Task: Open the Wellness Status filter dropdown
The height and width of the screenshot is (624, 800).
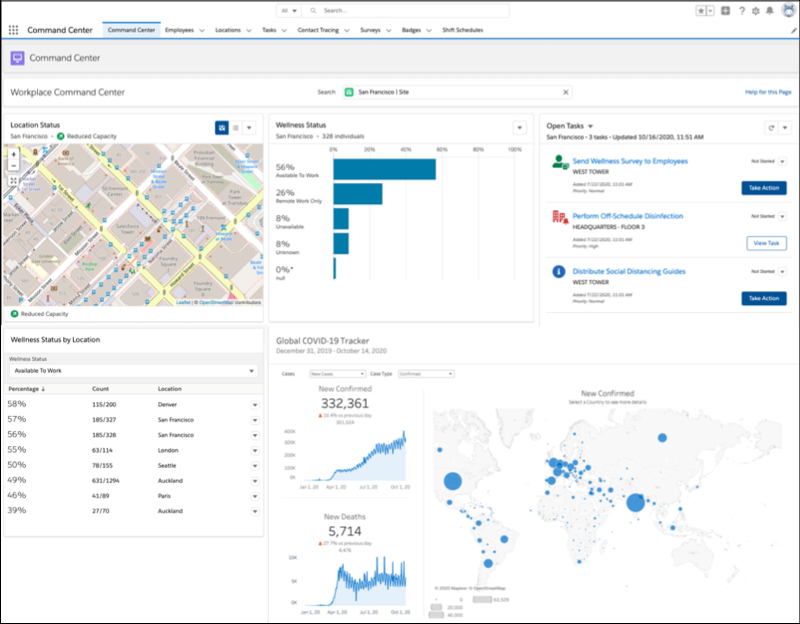Action: [132, 371]
